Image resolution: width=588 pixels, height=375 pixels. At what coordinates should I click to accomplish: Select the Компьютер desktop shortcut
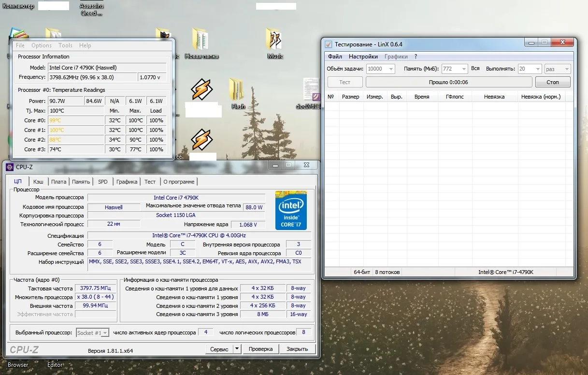click(18, 6)
